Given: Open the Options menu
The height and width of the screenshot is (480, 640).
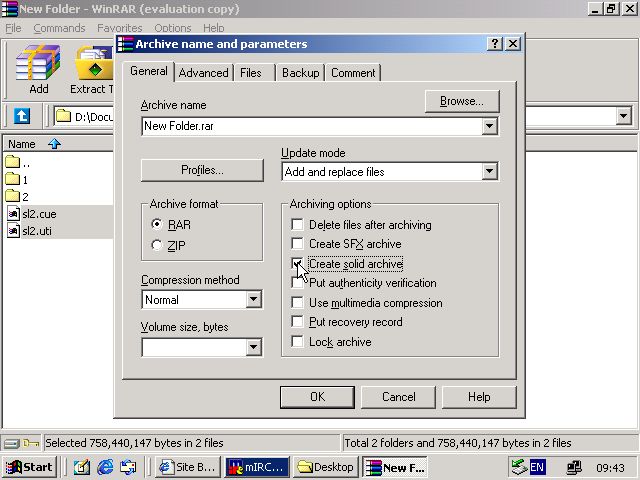Looking at the screenshot, I should [x=173, y=28].
